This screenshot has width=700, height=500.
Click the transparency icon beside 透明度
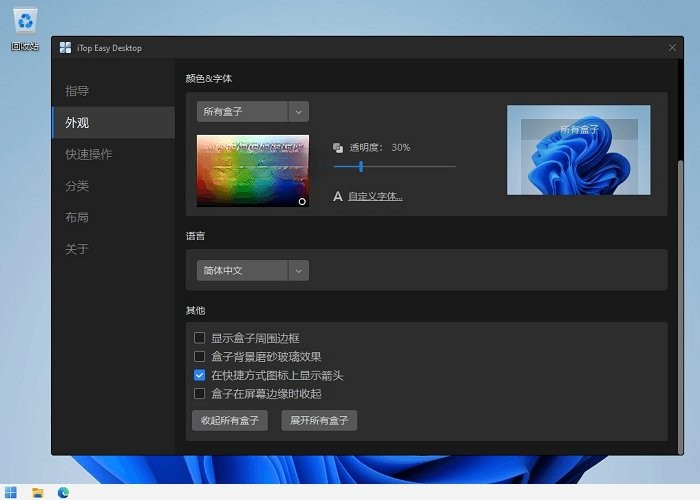click(x=338, y=148)
